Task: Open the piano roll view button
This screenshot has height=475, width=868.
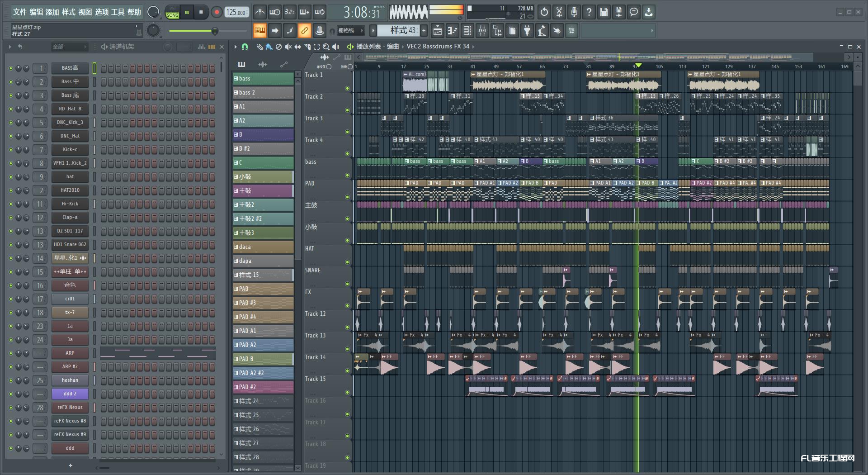Action: 453,31
